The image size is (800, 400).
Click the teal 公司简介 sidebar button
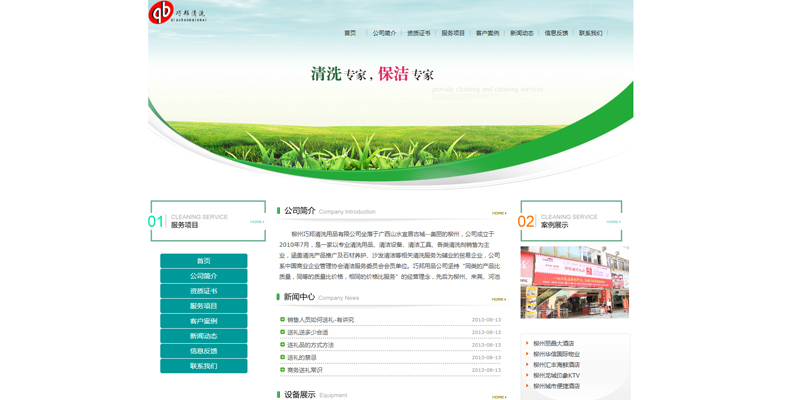pyautogui.click(x=204, y=276)
